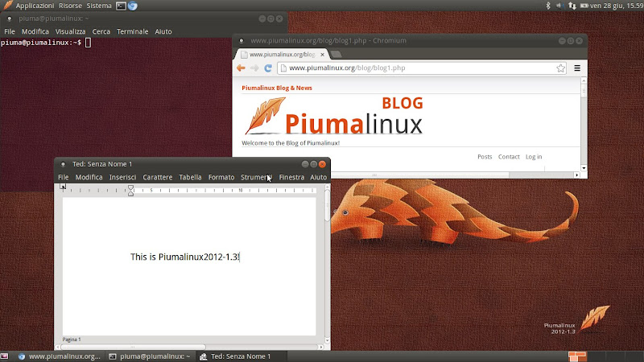Image resolution: width=644 pixels, height=362 pixels.
Task: Click Chromium vertical scrollbar down arrow
Action: [x=584, y=168]
